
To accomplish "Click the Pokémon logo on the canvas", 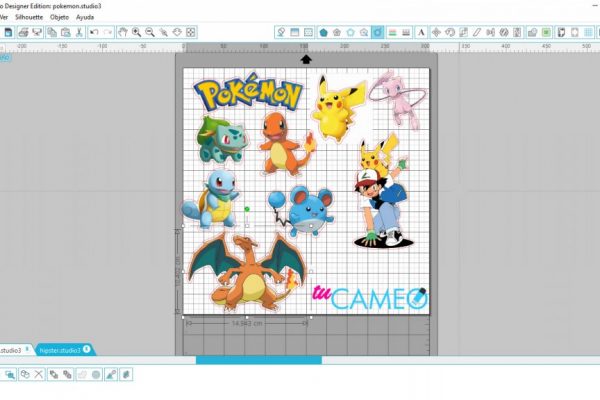I will (x=249, y=92).
